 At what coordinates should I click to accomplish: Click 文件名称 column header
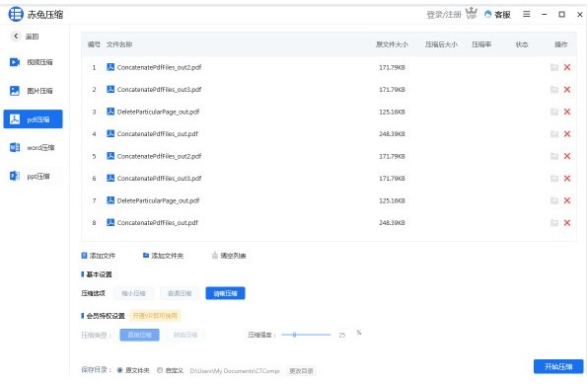coord(119,44)
